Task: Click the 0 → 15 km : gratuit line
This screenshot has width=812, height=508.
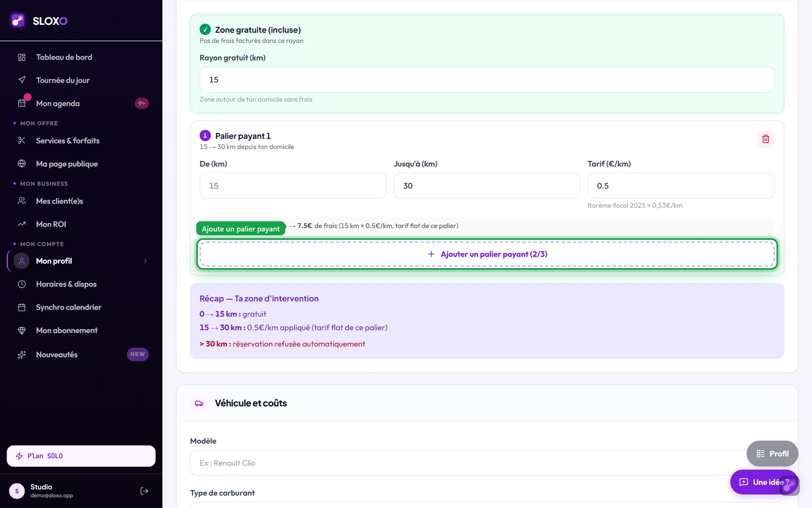Action: (x=233, y=314)
